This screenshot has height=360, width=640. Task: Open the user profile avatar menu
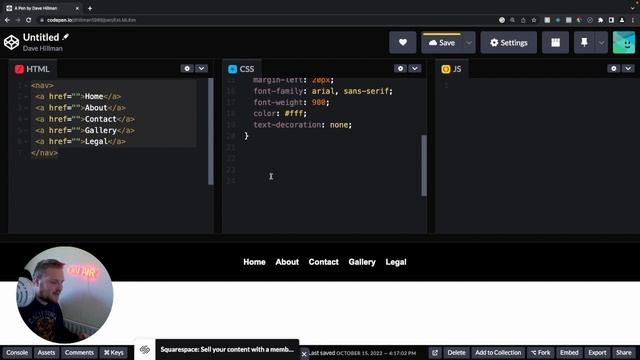[624, 42]
